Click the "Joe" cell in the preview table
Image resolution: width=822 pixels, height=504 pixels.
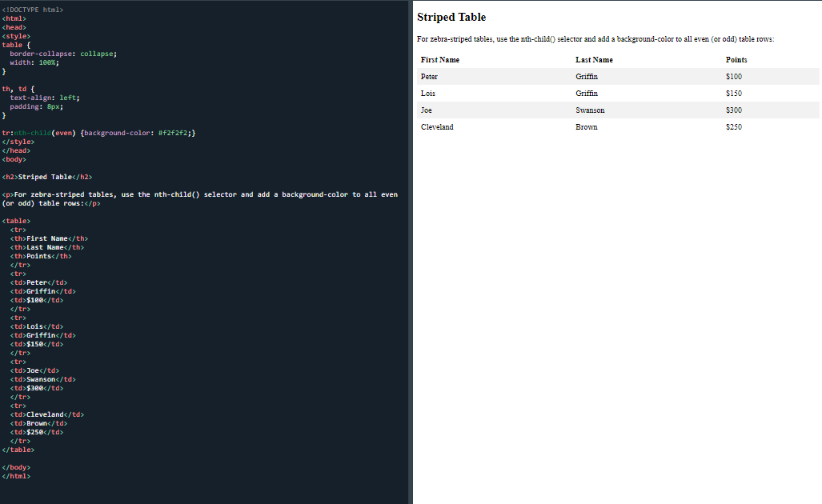427,110
